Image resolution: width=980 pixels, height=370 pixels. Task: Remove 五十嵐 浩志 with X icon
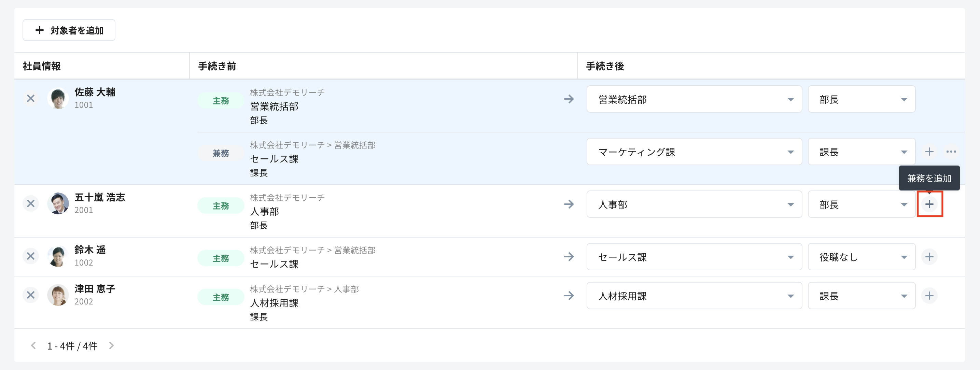(x=31, y=204)
